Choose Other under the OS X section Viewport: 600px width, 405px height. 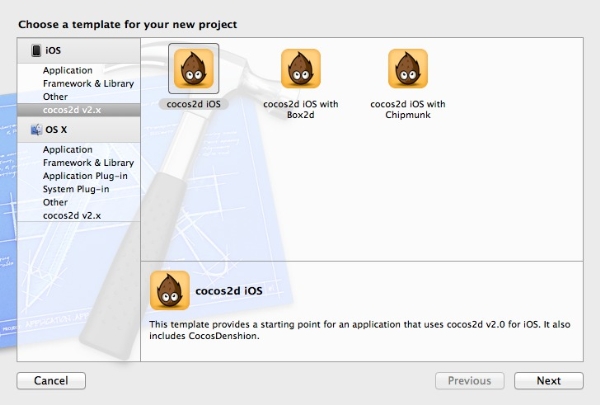click(x=55, y=201)
